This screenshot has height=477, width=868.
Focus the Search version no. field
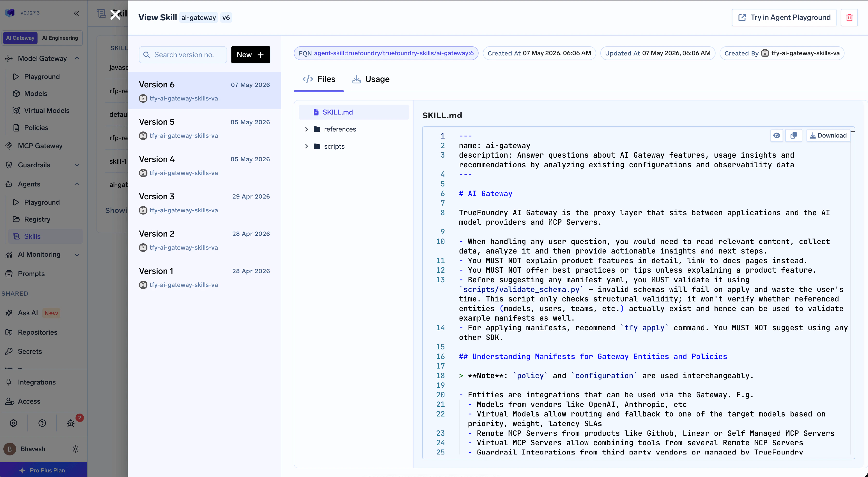coord(183,55)
